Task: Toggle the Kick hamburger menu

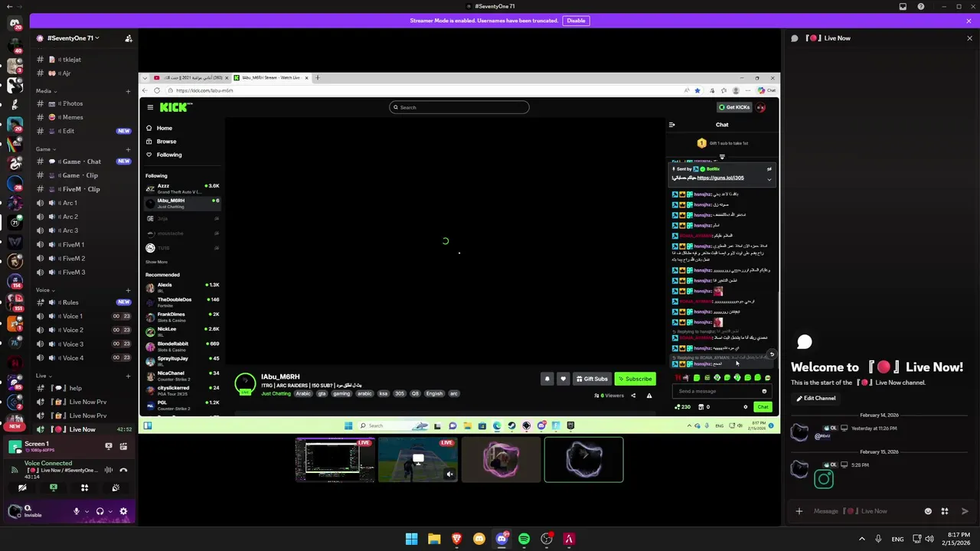Action: pos(150,107)
